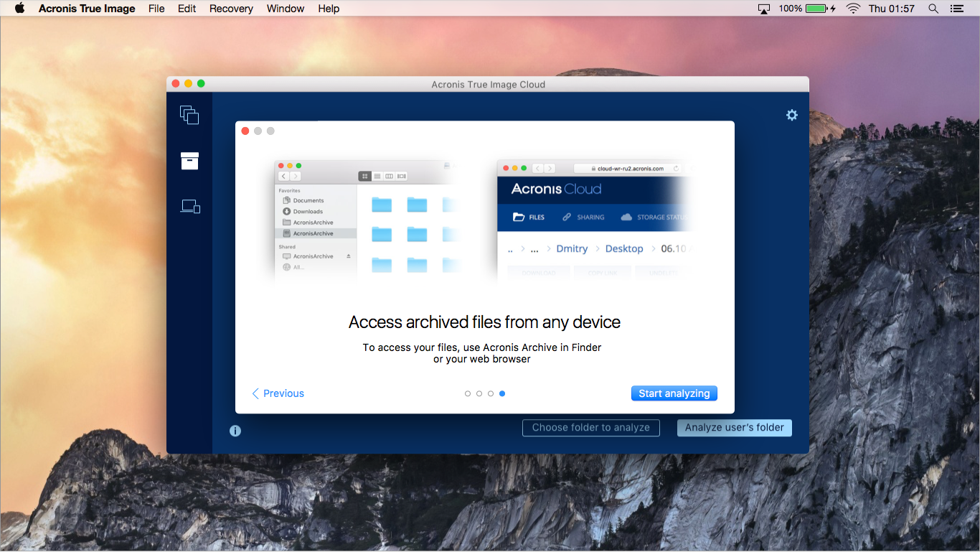Open the devices sync icon in the sidebar
980x552 pixels.
point(190,207)
